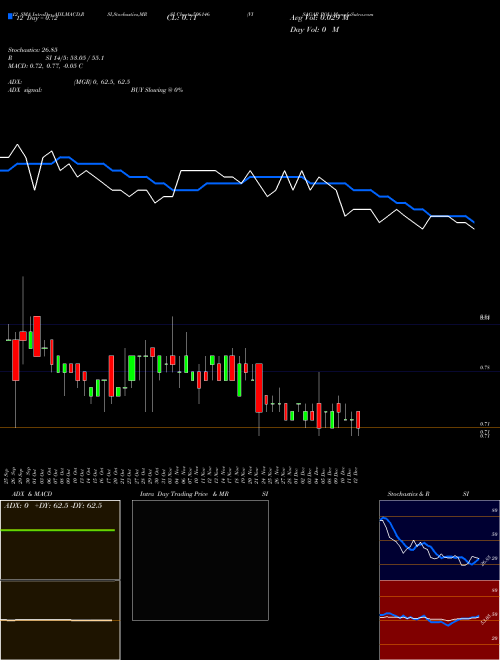Click the 'ADX signal:' label
500x660 pixels.
[x=25, y=90]
